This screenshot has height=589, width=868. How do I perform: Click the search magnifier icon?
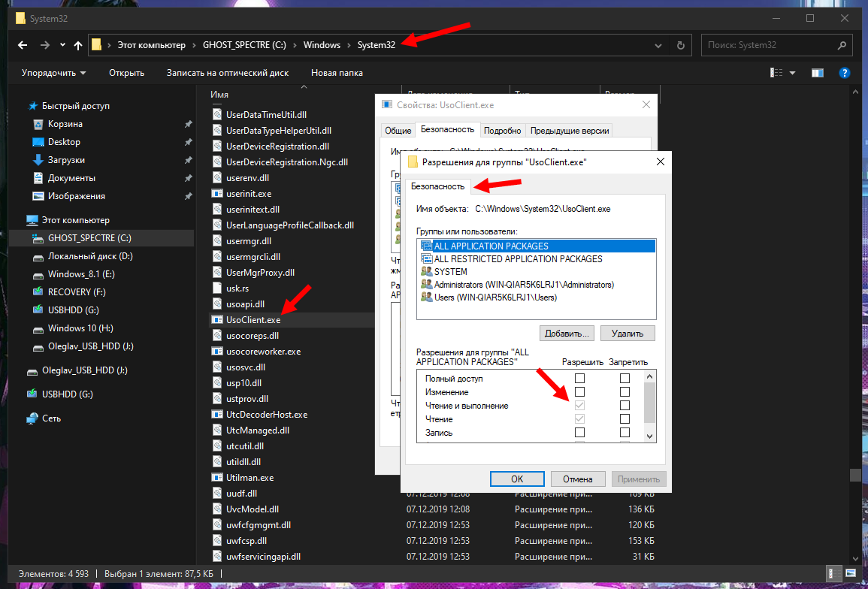(842, 45)
